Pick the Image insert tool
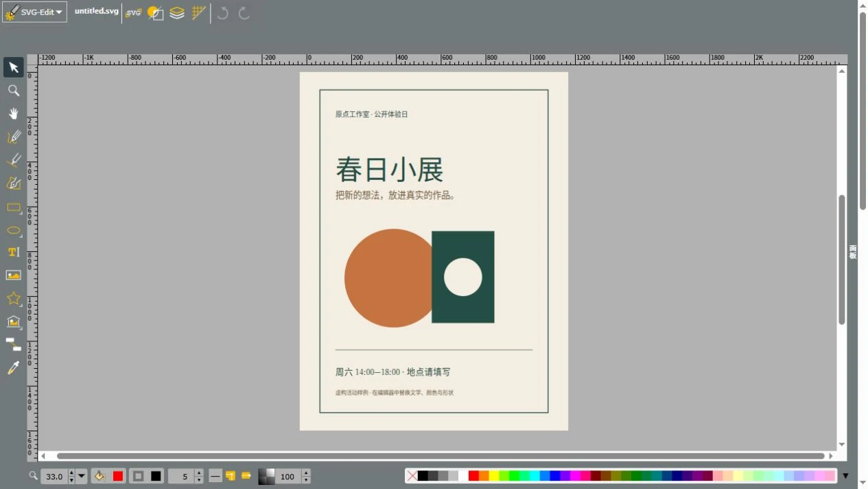This screenshot has width=868, height=489. (x=14, y=275)
